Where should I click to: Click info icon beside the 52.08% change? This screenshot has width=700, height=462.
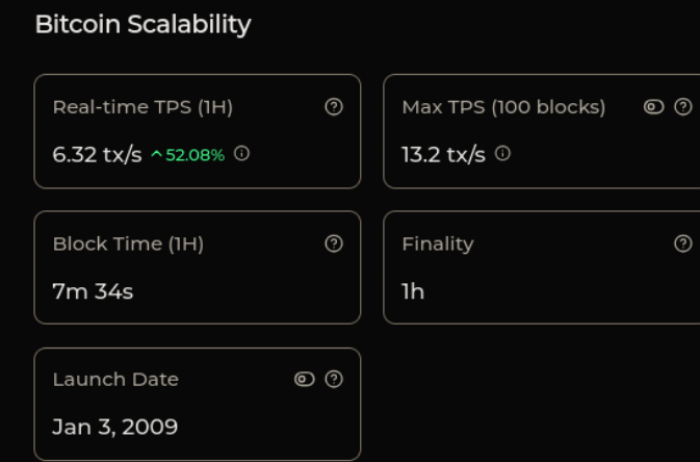[x=241, y=155]
